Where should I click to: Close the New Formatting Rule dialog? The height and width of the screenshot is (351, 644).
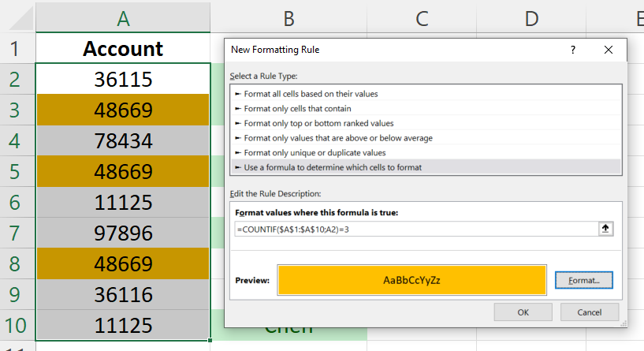pos(609,50)
